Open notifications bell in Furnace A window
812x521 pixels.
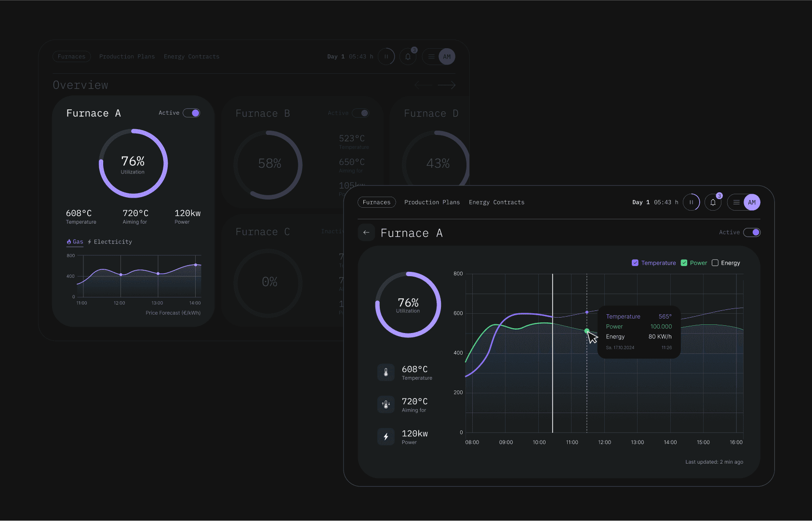pos(713,202)
